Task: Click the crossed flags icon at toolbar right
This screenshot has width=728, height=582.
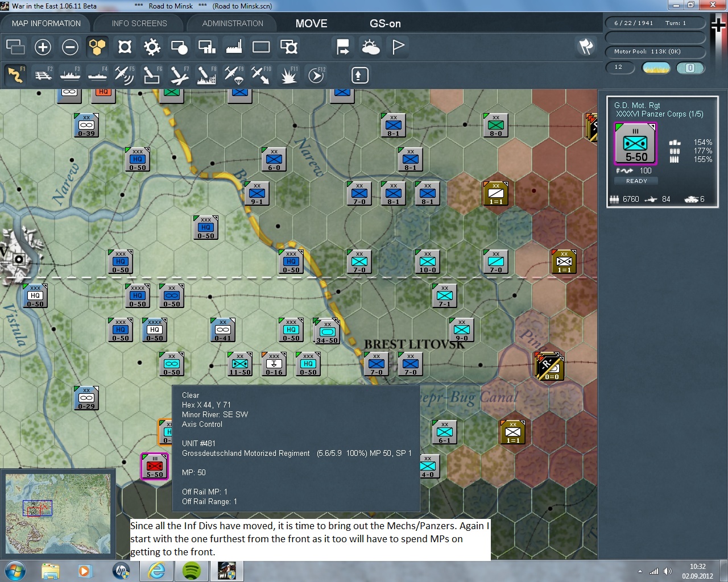Action: tap(586, 47)
